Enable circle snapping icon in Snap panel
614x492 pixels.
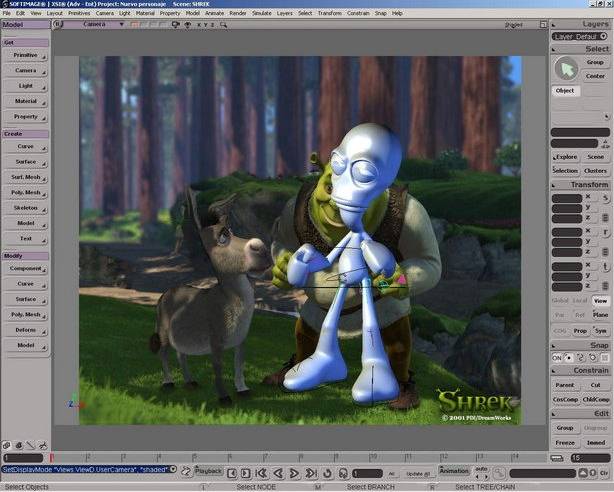592,358
